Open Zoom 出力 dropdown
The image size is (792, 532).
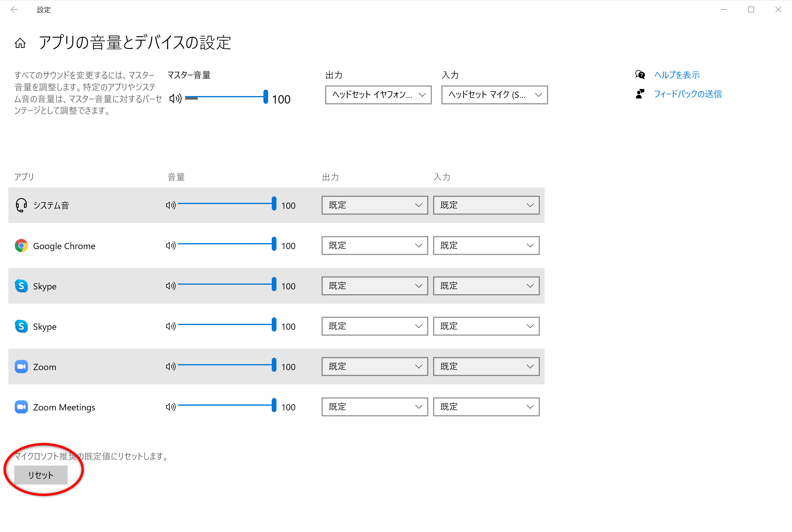coord(375,367)
